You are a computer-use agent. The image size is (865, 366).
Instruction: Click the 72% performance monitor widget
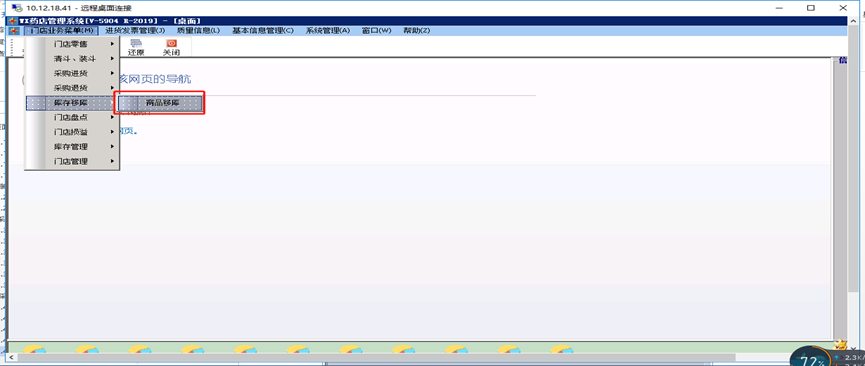click(x=811, y=357)
